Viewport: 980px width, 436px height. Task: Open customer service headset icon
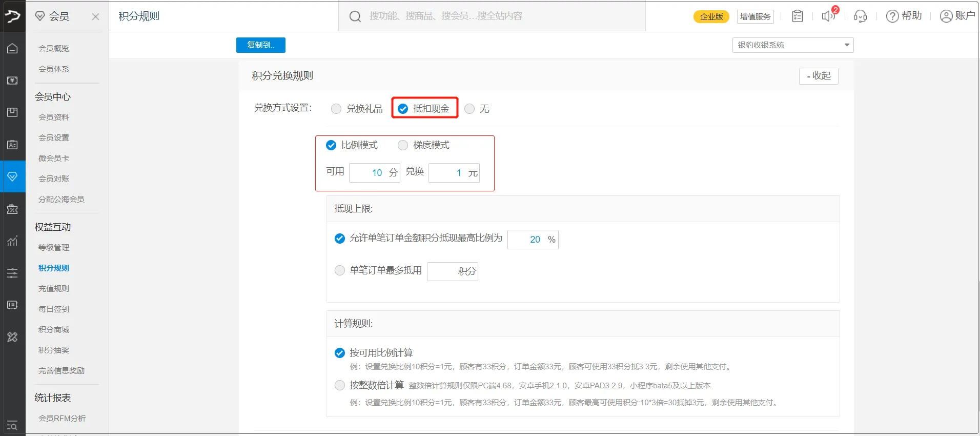[860, 16]
